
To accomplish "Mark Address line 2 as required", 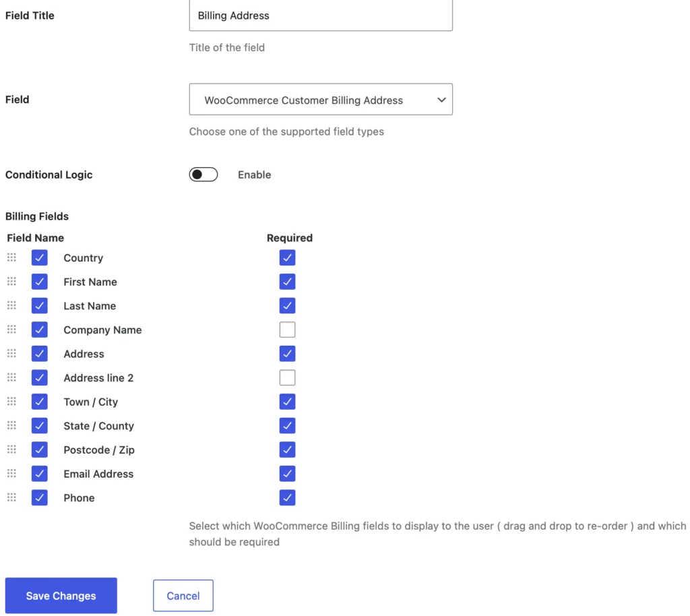I will (x=287, y=377).
